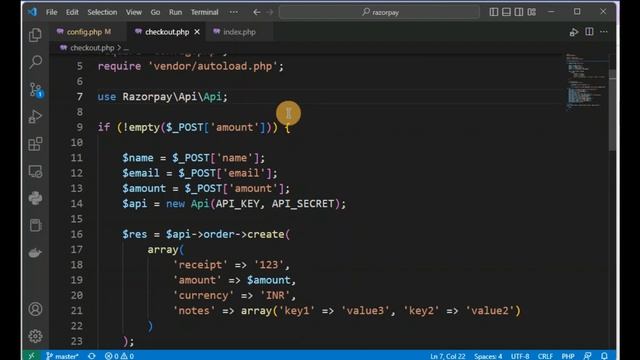
Task: Click checkout.php in the breadcrumb
Action: click(92, 48)
